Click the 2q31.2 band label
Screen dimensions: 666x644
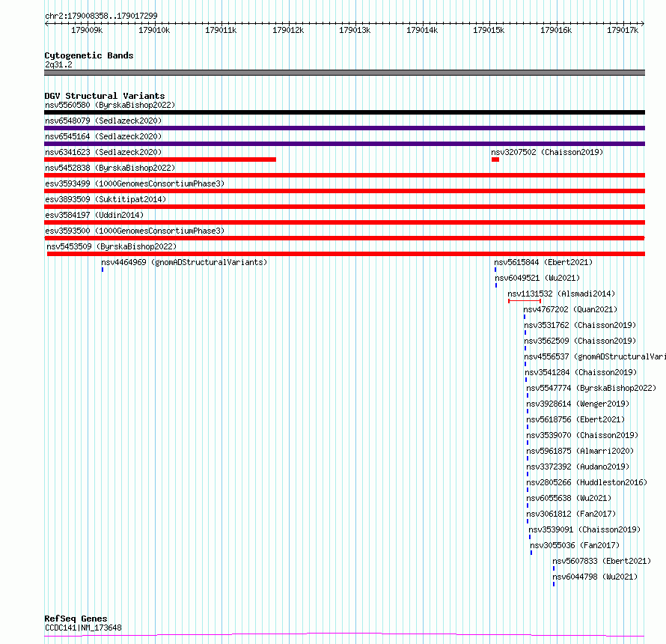coord(58,64)
